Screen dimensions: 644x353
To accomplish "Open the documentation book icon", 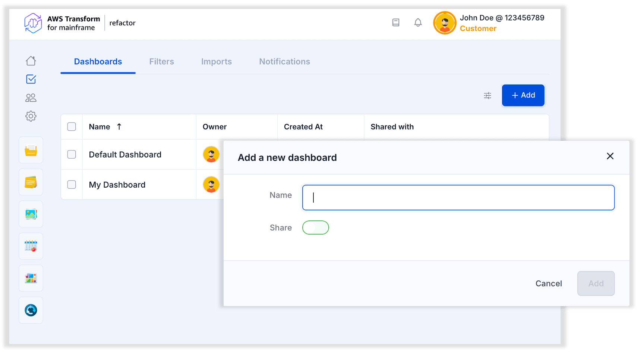I will coord(396,23).
